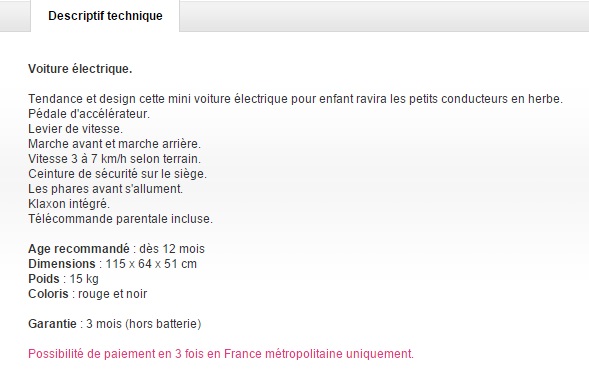Click Télécommande parentale incluse text

coord(121,219)
